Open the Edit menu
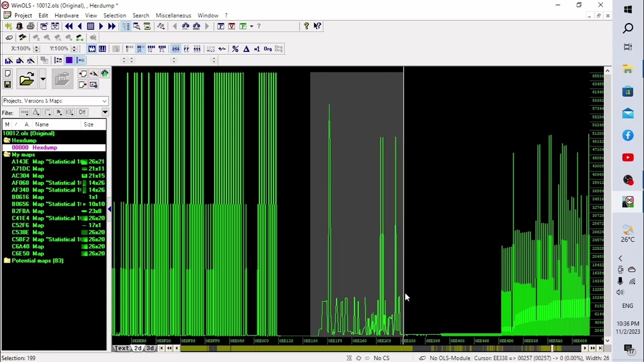Screen dimensions: 644x362 coord(43,16)
